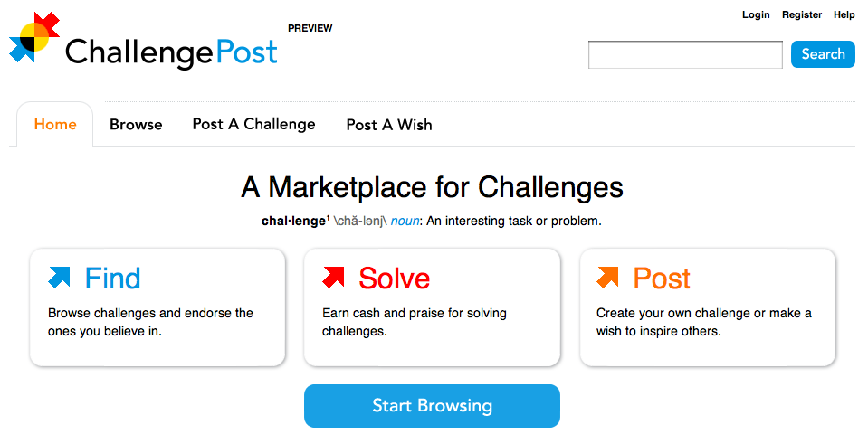This screenshot has width=868, height=444.
Task: Click the red Solve arrow icon
Action: pyautogui.click(x=333, y=278)
